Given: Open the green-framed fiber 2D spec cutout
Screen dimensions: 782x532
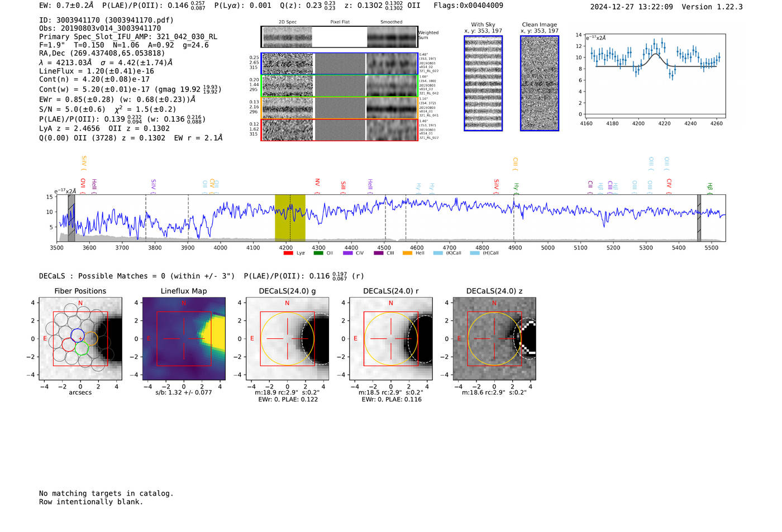Looking at the screenshot, I should point(287,86).
